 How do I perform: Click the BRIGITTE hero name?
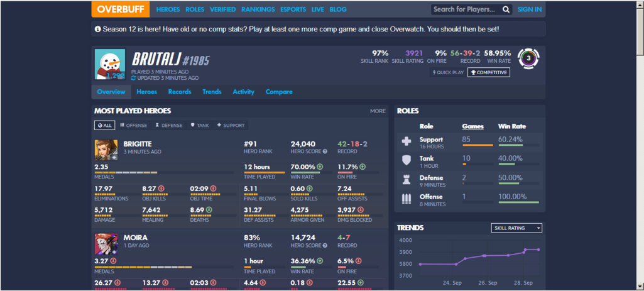(138, 144)
